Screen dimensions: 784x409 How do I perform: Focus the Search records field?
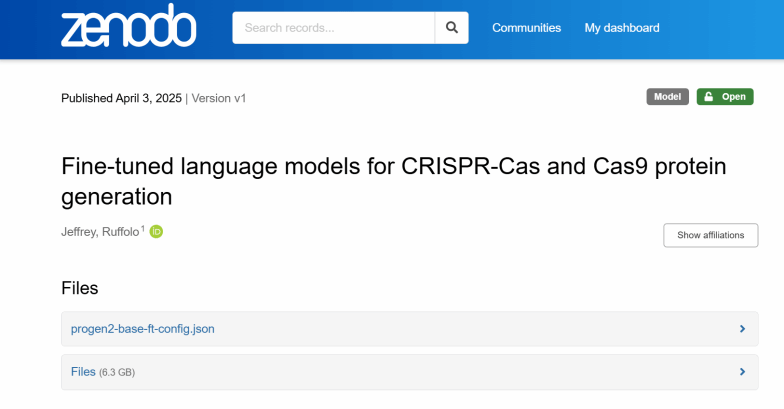[x=334, y=28]
